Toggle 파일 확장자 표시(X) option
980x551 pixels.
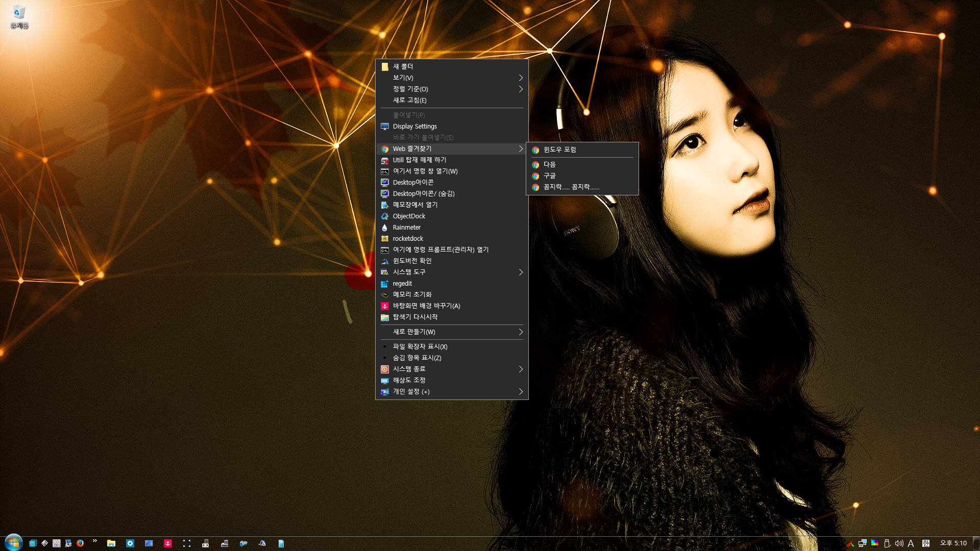click(452, 346)
